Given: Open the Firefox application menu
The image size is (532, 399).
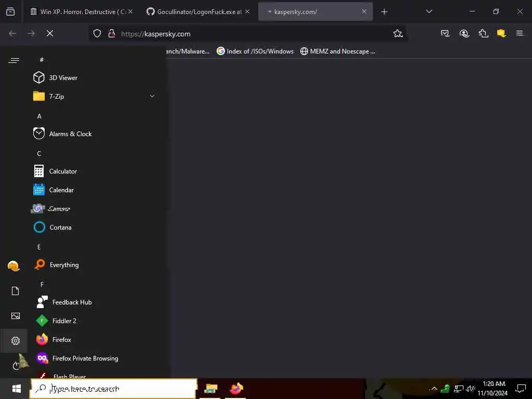Looking at the screenshot, I should [520, 33].
